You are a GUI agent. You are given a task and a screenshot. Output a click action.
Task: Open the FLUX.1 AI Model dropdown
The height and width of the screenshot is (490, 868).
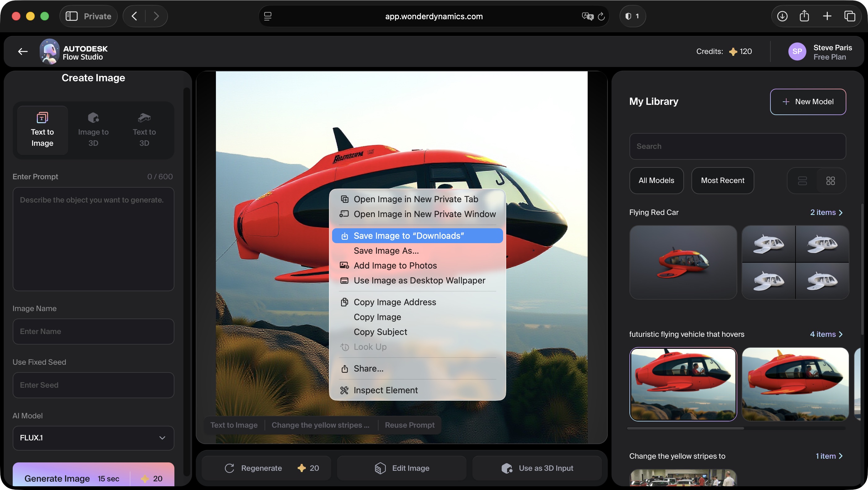point(93,438)
